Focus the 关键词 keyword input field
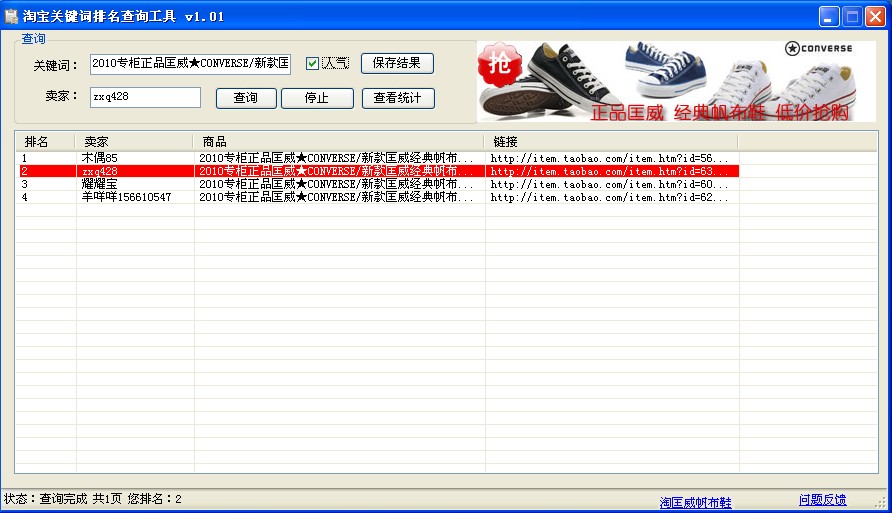 [x=190, y=64]
